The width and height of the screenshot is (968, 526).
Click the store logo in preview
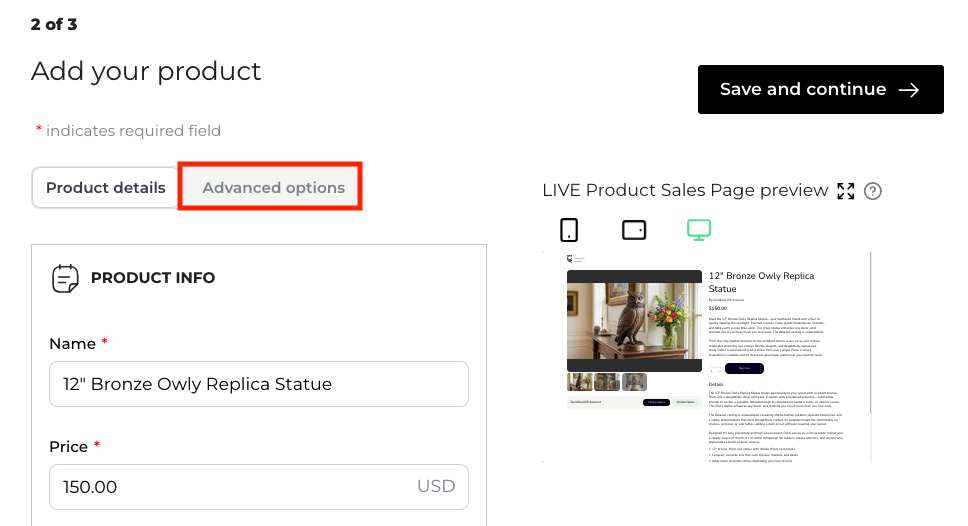[571, 258]
